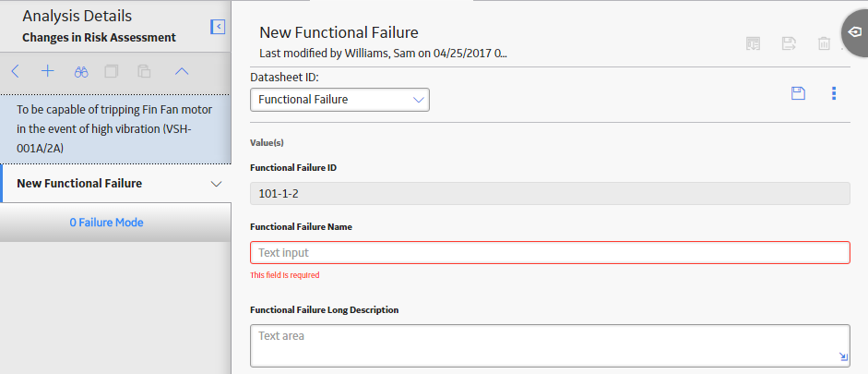Click the greyed-out trash delete icon

pos(824,43)
